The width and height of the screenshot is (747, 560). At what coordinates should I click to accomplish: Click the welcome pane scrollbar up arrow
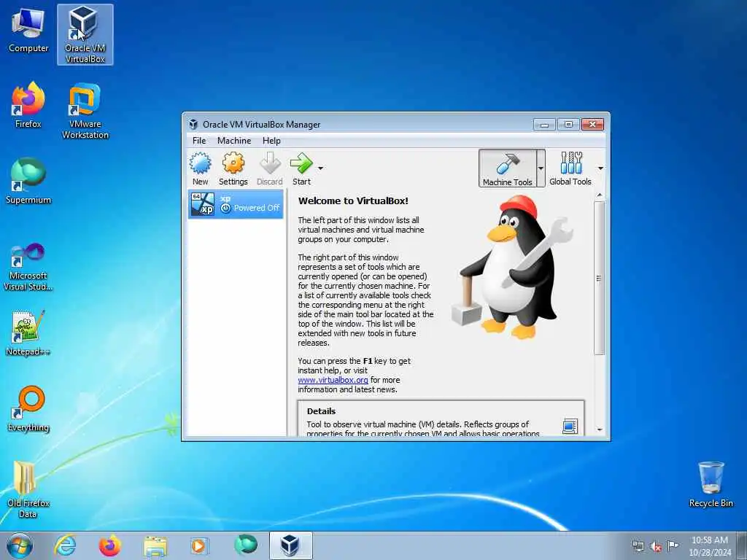point(600,195)
